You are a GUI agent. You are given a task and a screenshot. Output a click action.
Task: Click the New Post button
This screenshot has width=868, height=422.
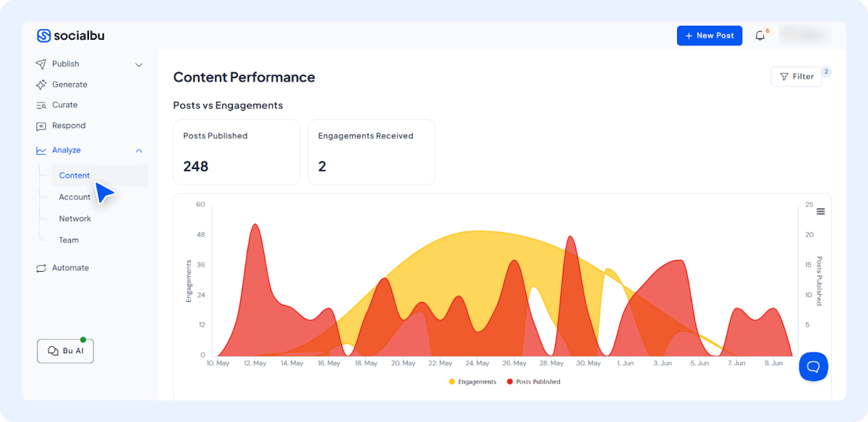coord(709,35)
